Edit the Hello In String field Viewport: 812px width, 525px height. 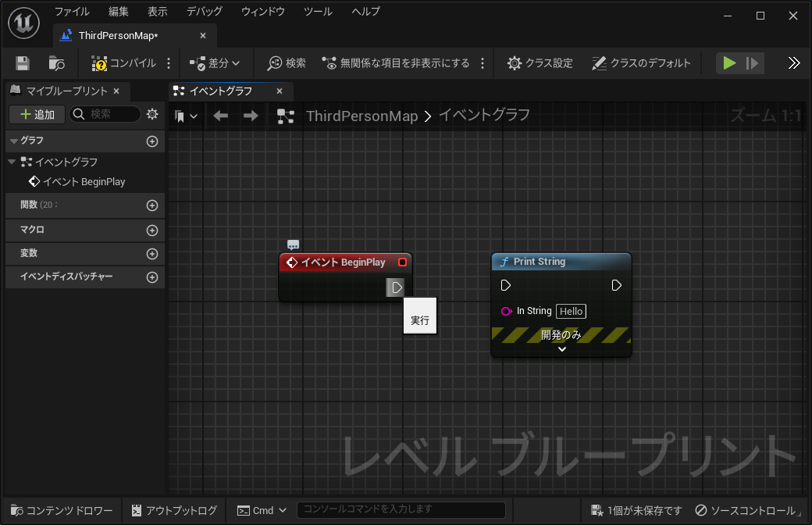click(572, 312)
